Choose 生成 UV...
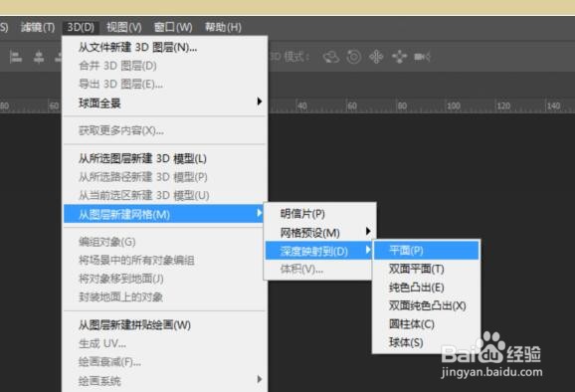The height and width of the screenshot is (392, 575). (x=165, y=343)
